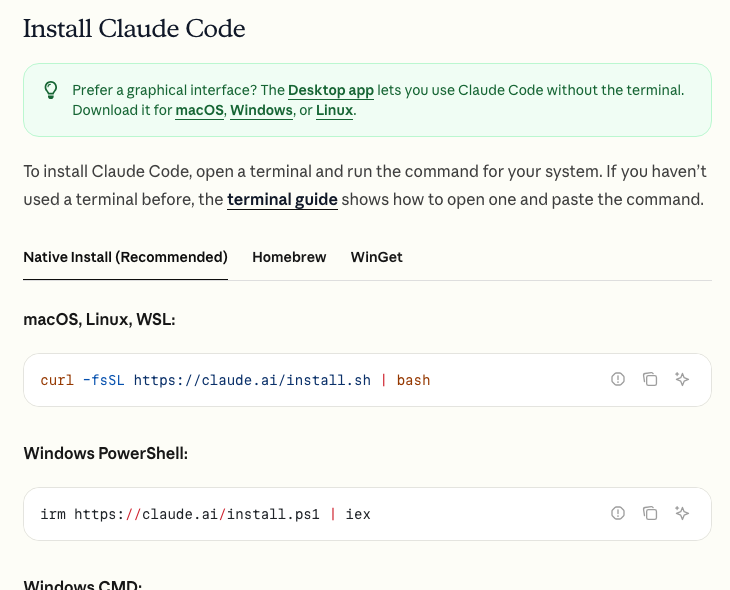The width and height of the screenshot is (730, 590).
Task: Click the report icon on the curl command block
Action: (x=618, y=379)
